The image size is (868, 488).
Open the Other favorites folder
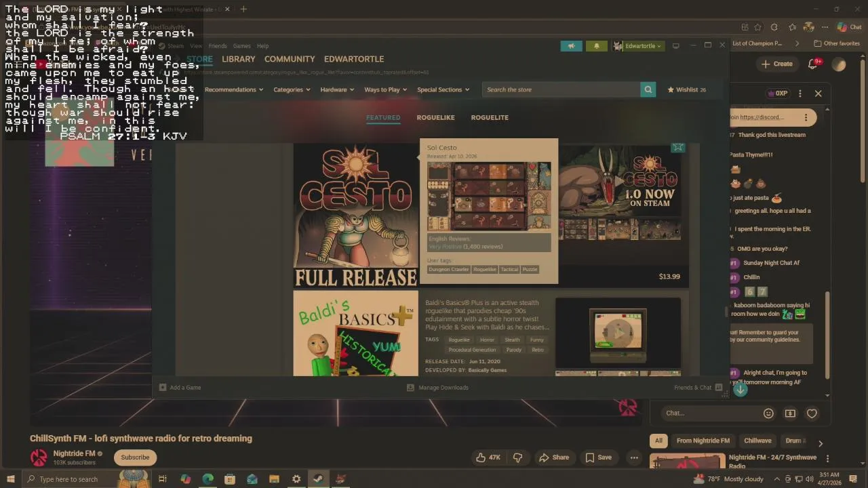tap(837, 43)
